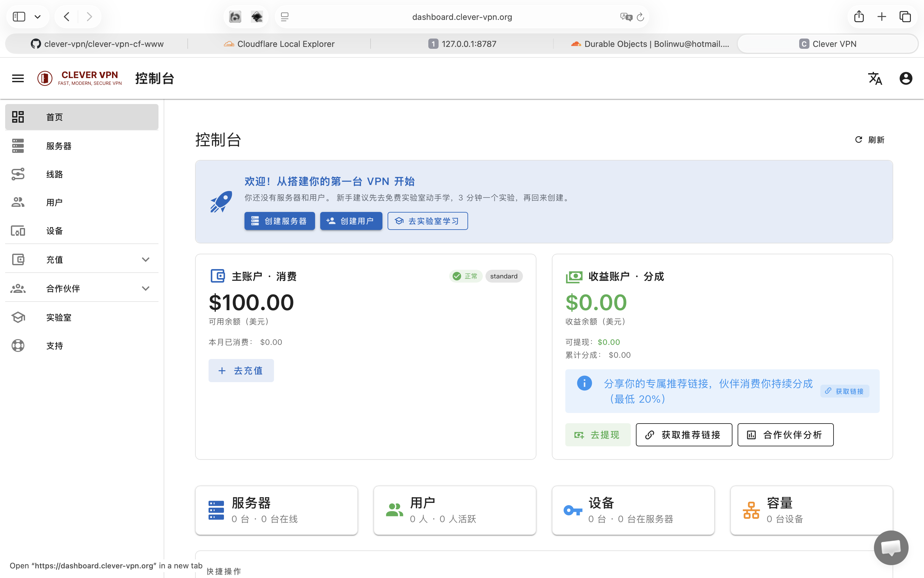Screen dimensions: 924x578
Task: Click the language translate icon in header
Action: 875,78
